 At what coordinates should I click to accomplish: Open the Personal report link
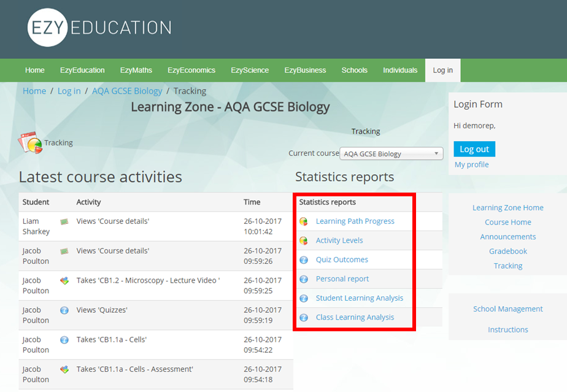342,279
